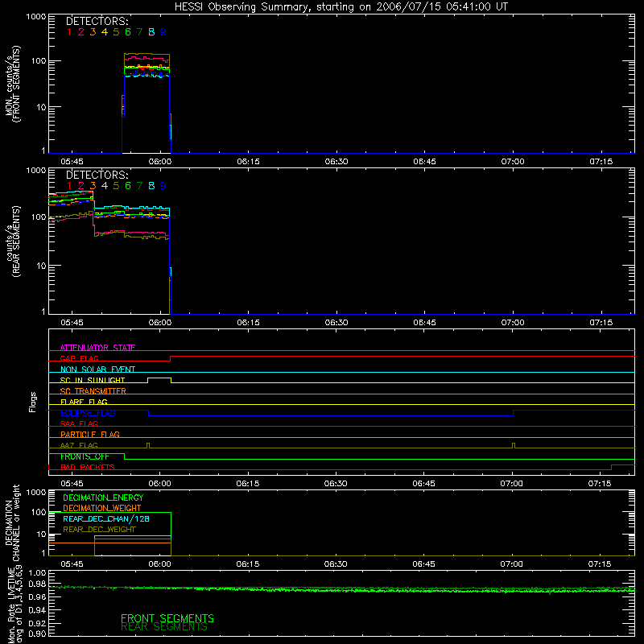Click the FRONTS_OFF flag label
Screen dimensions: 644x644
pos(85,456)
